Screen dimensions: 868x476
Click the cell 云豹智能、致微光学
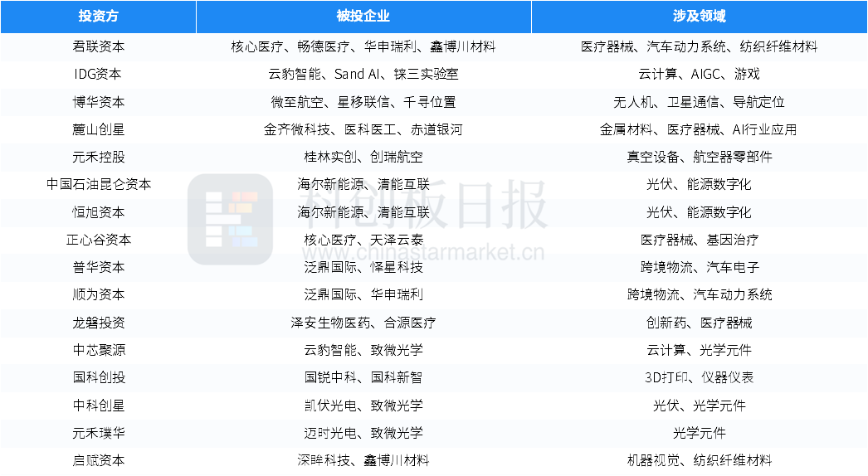[363, 350]
